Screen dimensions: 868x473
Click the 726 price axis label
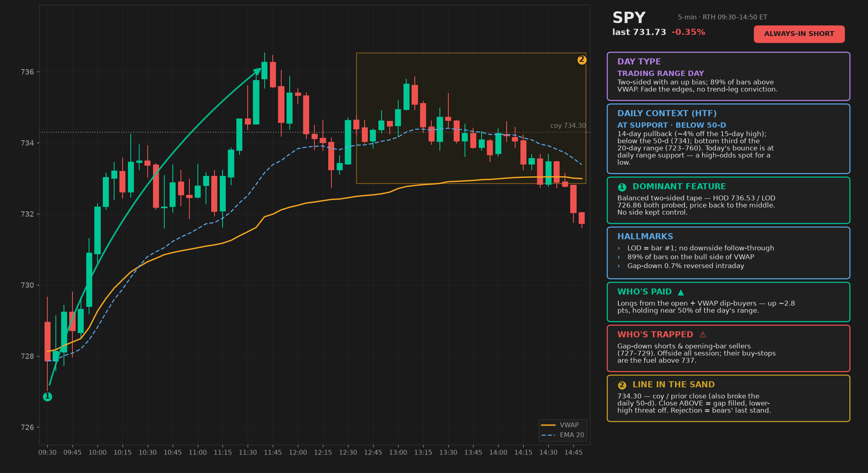(x=27, y=428)
